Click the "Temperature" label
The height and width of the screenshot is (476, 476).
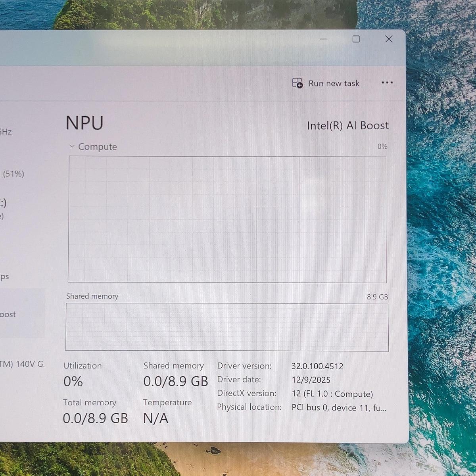click(167, 403)
